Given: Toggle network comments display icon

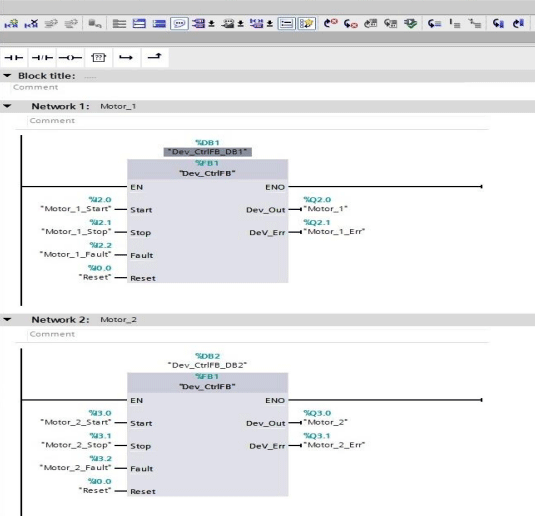Looking at the screenshot, I should point(179,24).
